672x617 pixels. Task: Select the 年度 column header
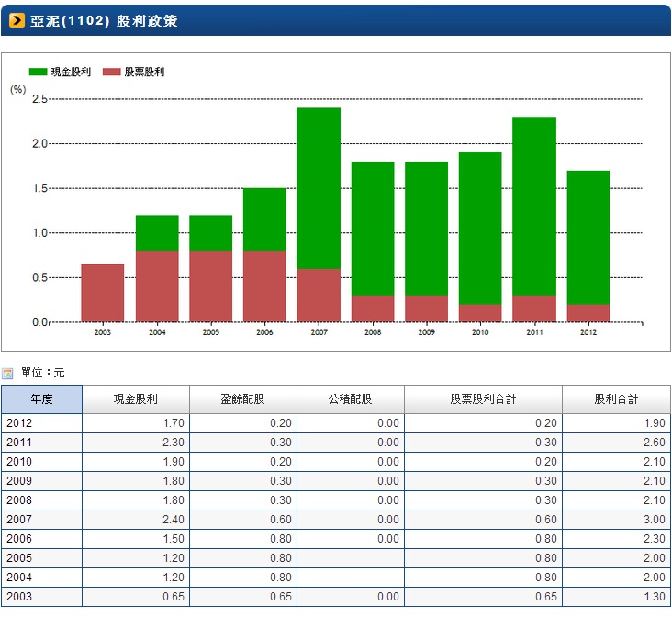41,399
